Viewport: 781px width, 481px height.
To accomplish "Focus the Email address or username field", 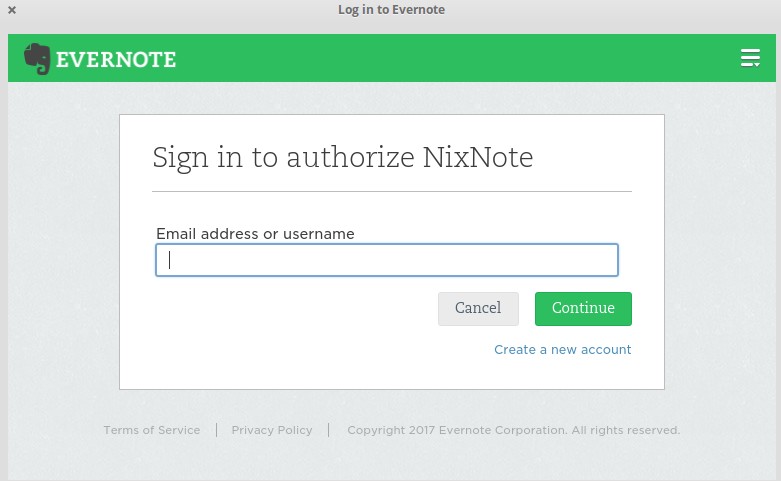I will click(387, 260).
